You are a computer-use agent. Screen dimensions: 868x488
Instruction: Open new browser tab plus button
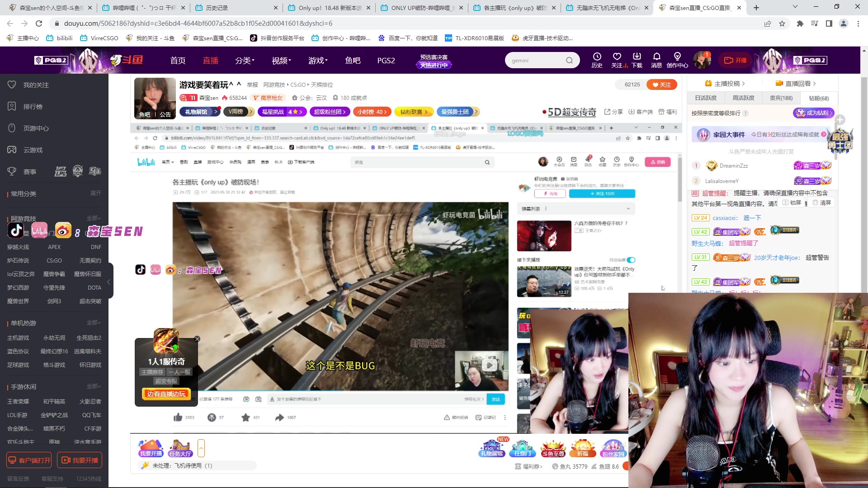click(756, 8)
